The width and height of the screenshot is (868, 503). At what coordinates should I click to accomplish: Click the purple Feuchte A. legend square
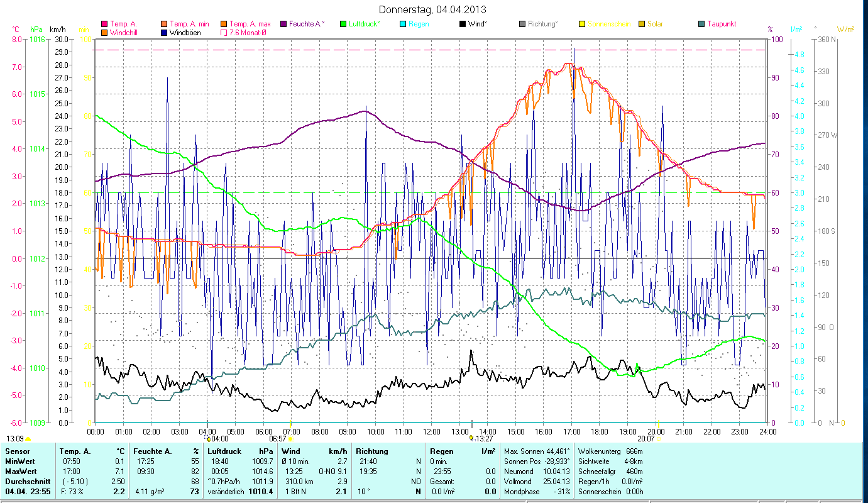coord(283,24)
